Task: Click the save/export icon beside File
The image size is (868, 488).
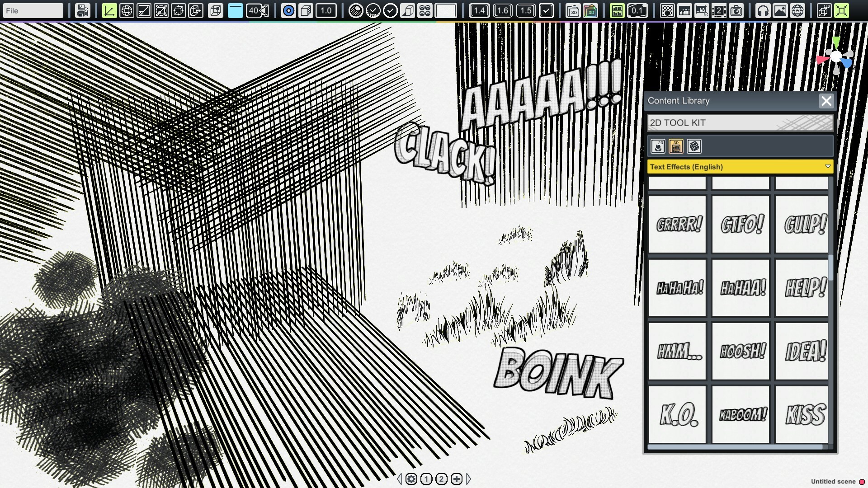Action: pyautogui.click(x=83, y=10)
